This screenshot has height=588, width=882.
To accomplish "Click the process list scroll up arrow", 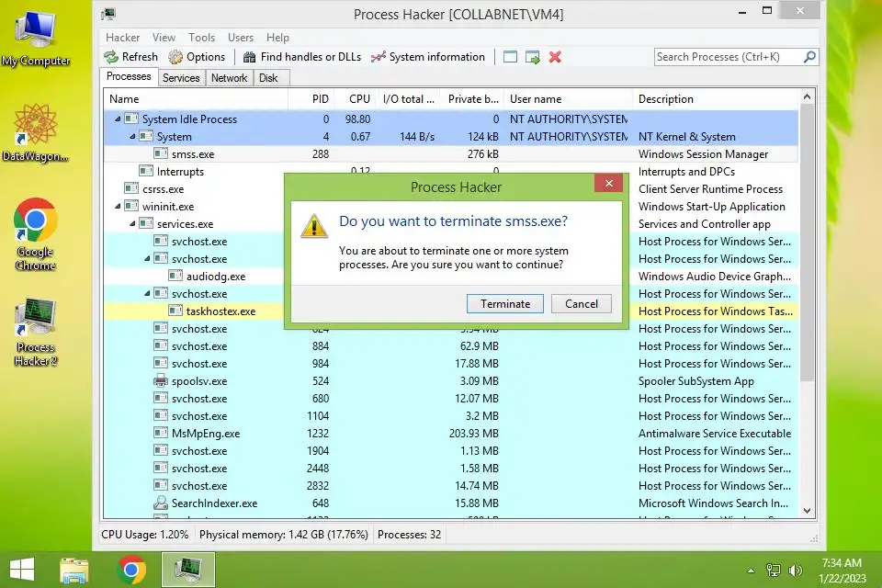I will coord(807,96).
